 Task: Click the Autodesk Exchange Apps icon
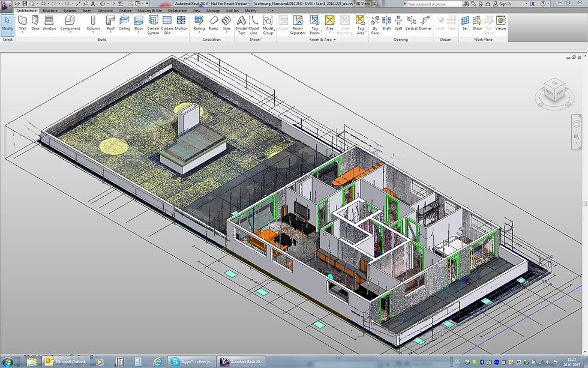[x=532, y=4]
